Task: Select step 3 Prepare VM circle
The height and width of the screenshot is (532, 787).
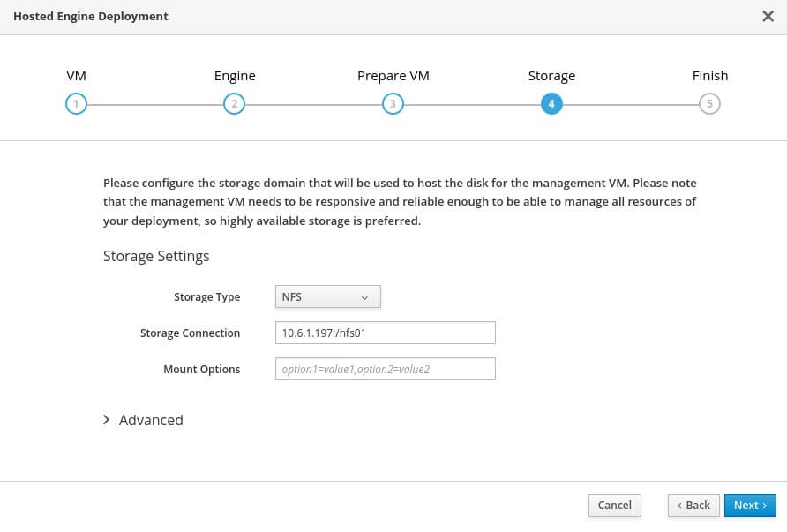Action: pos(393,104)
